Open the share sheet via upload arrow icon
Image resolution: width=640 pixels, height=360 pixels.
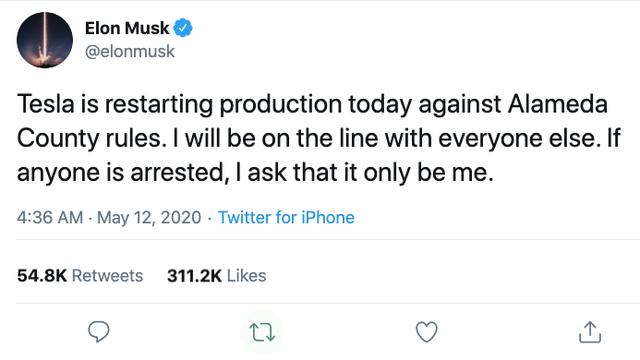click(x=590, y=331)
